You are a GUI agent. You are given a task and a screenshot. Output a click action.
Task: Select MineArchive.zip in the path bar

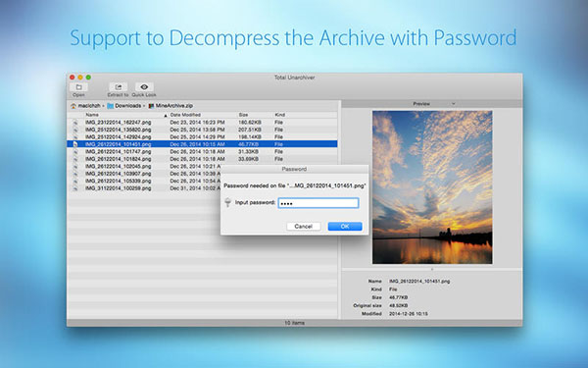point(174,106)
